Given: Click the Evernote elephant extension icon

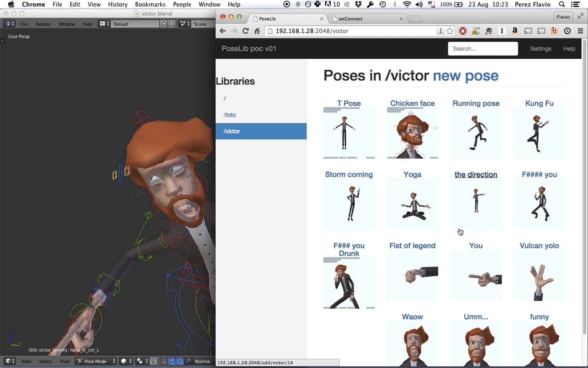Looking at the screenshot, I should coord(489,31).
